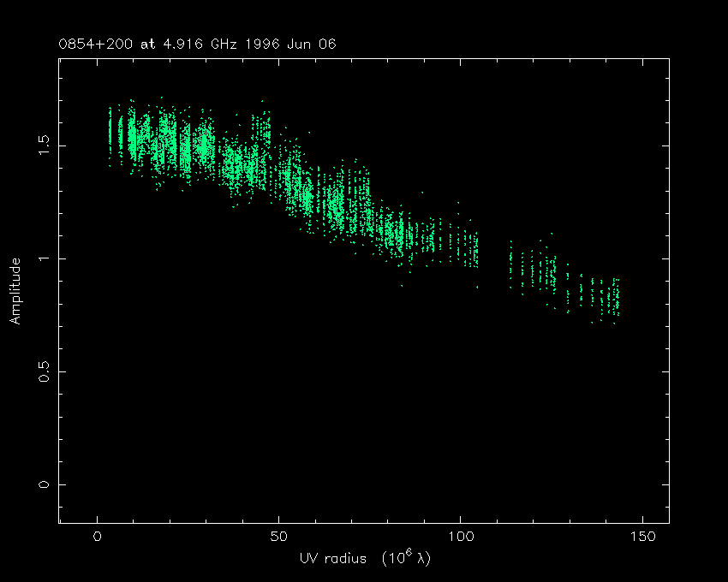Click the x-axis tick label 0
Image resolution: width=728 pixels, height=582 pixels.
tap(98, 536)
